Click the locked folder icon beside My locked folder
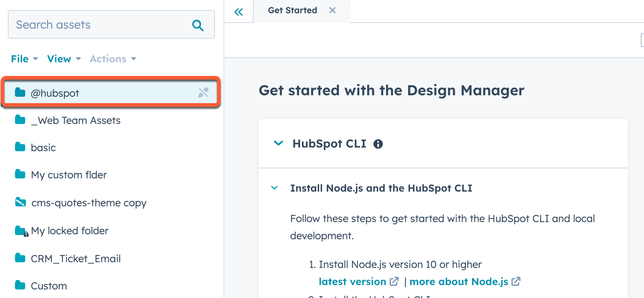Image resolution: width=644 pixels, height=298 pixels. point(21,231)
